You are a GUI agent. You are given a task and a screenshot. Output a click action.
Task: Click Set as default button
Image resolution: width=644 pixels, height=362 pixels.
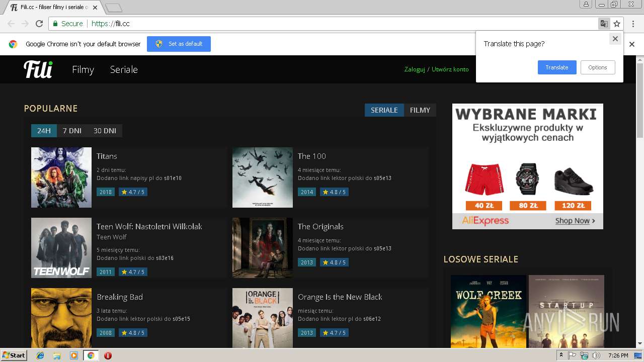tap(179, 44)
